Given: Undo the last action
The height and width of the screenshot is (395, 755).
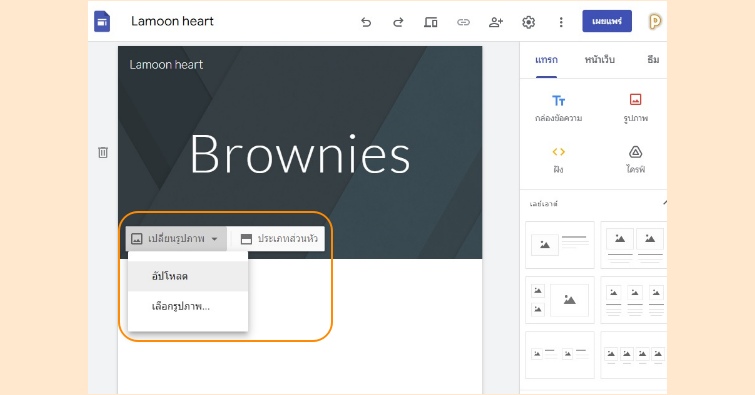Looking at the screenshot, I should tap(366, 22).
